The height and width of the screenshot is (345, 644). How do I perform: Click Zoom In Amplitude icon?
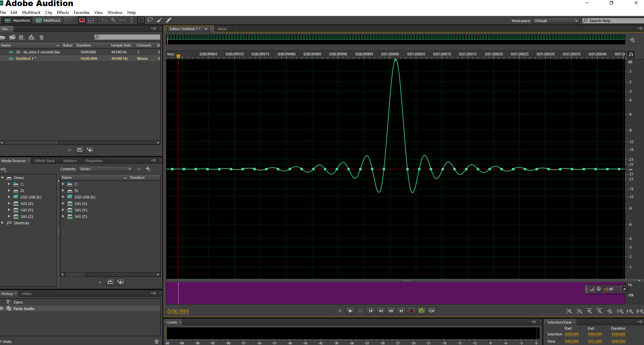569,311
